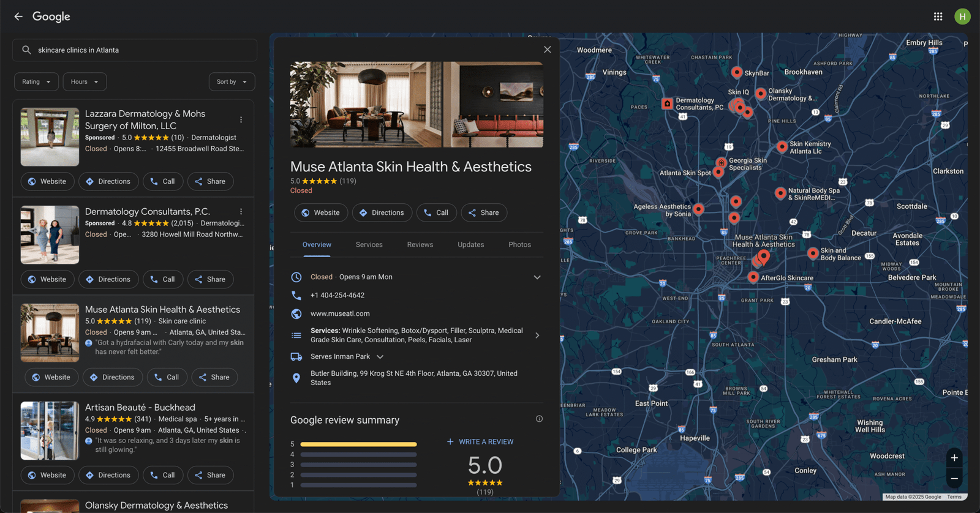Click Share button in details panel

pyautogui.click(x=484, y=213)
